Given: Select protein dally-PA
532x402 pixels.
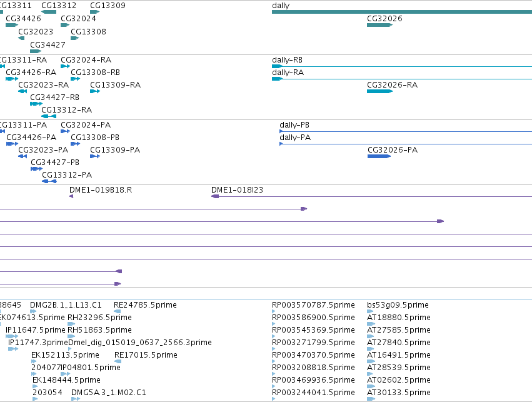Looking at the screenshot, I should pyautogui.click(x=406, y=144).
